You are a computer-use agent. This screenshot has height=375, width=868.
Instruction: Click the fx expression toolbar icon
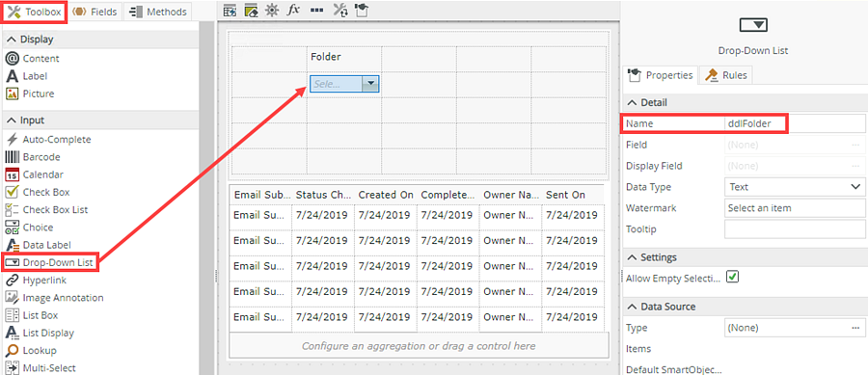[x=293, y=10]
